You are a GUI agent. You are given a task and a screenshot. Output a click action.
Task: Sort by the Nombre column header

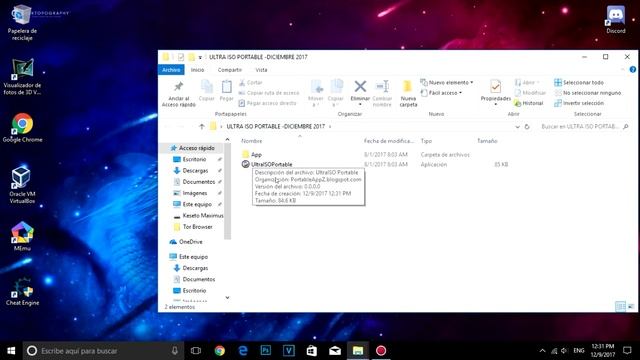(x=252, y=141)
